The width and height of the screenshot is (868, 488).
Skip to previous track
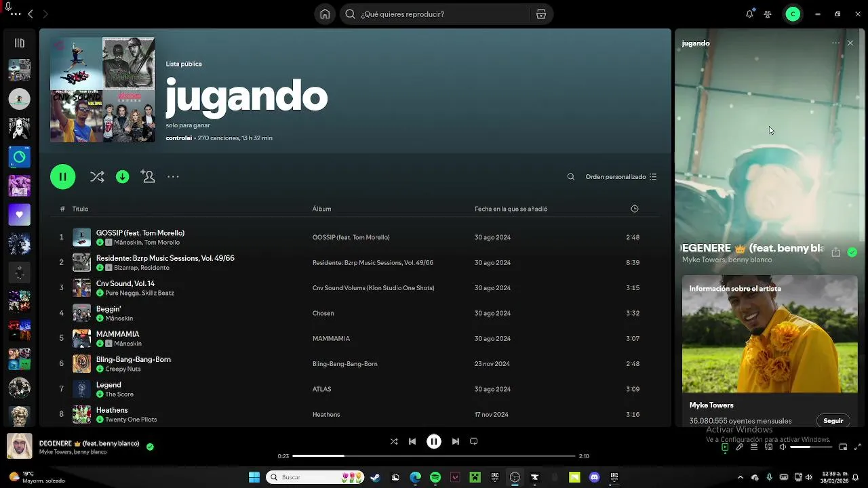412,441
